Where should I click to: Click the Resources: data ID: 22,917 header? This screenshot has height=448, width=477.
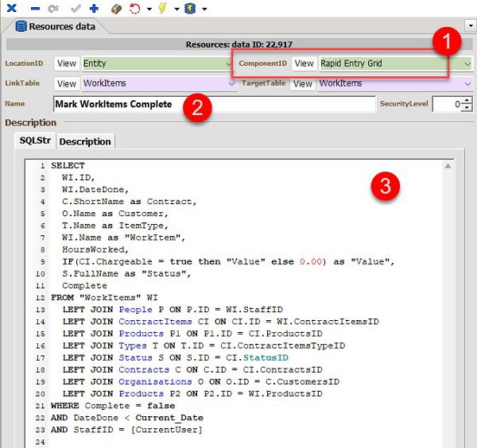pos(239,44)
